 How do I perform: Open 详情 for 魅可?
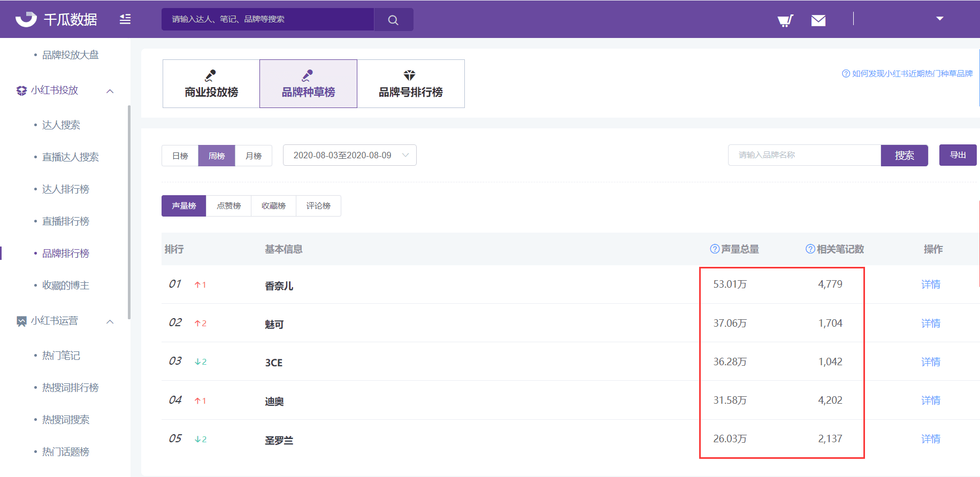point(931,324)
